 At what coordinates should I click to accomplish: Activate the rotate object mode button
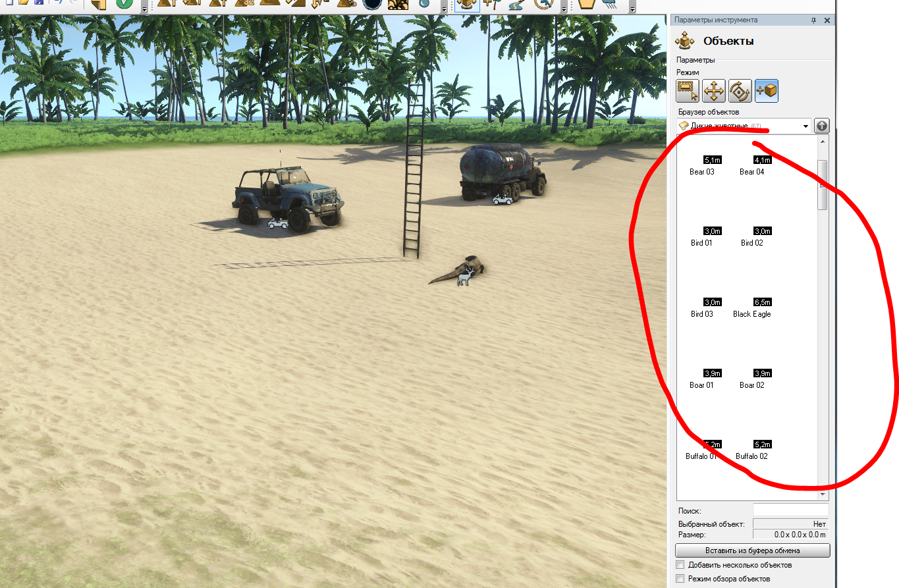tap(740, 90)
